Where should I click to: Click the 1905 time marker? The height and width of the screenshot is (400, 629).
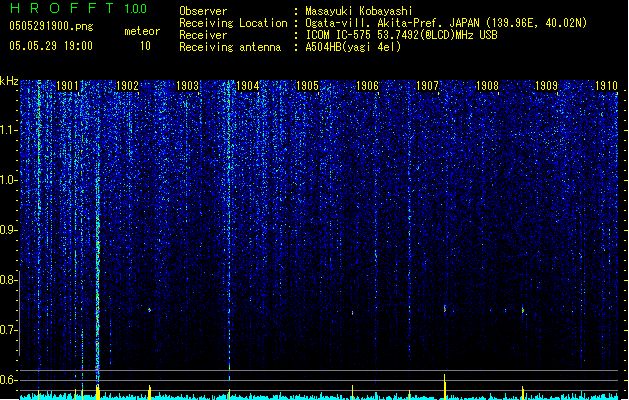(x=307, y=86)
